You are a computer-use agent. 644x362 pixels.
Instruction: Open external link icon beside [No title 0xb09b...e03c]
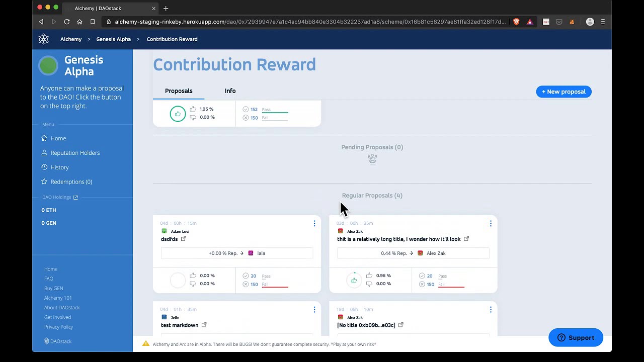[x=401, y=325]
